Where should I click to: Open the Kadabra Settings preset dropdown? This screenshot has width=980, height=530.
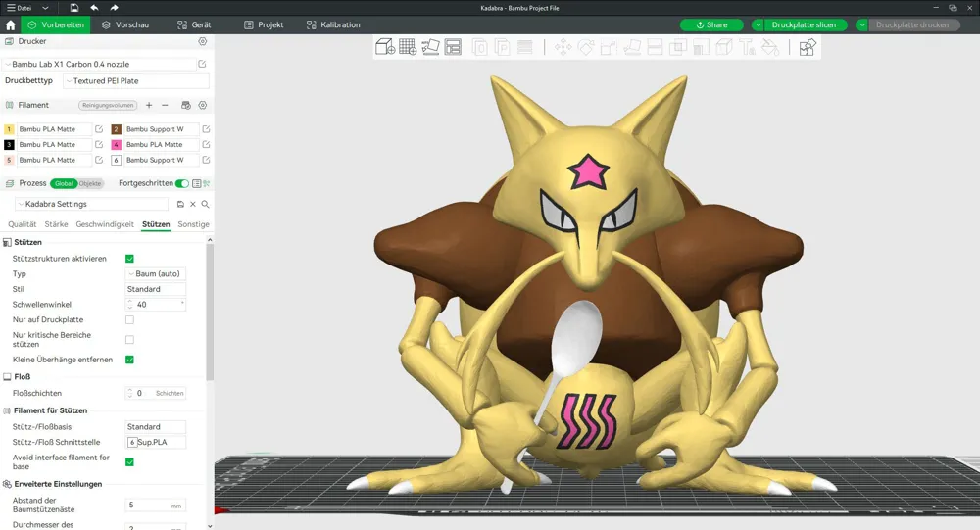click(x=91, y=204)
